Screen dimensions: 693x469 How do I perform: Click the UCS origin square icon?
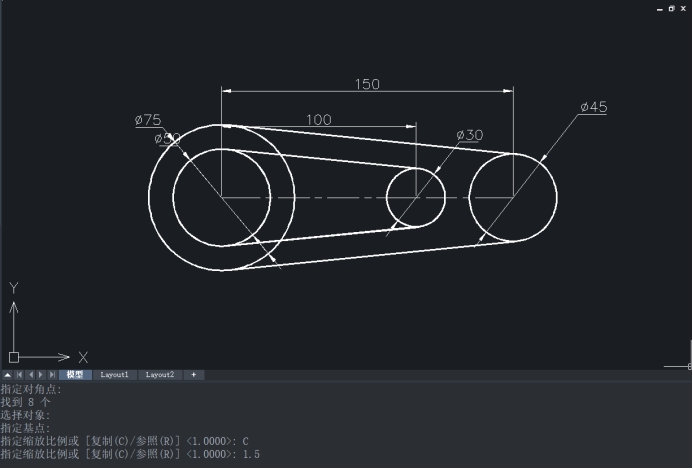[13, 356]
